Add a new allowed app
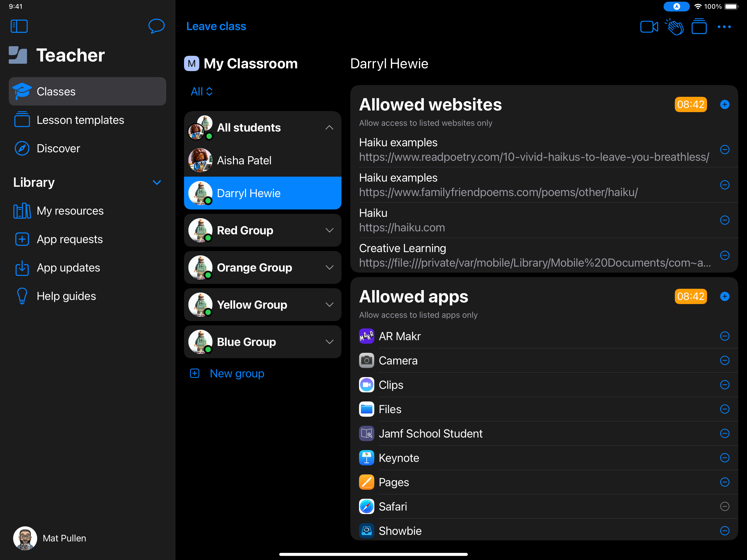 724,296
